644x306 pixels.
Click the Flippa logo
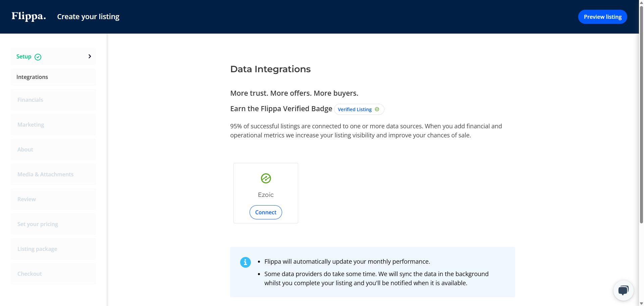[x=29, y=16]
